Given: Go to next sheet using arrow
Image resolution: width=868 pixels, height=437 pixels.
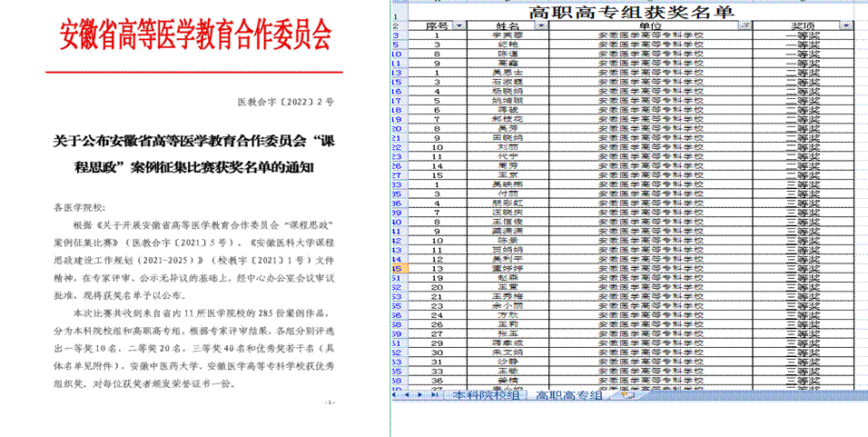Looking at the screenshot, I should [x=419, y=395].
